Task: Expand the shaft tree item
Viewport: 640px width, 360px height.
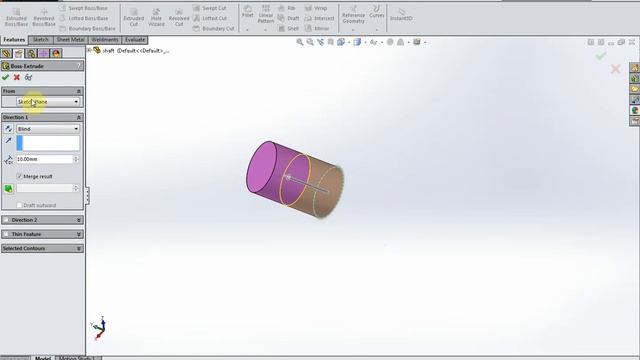Action: 89,50
